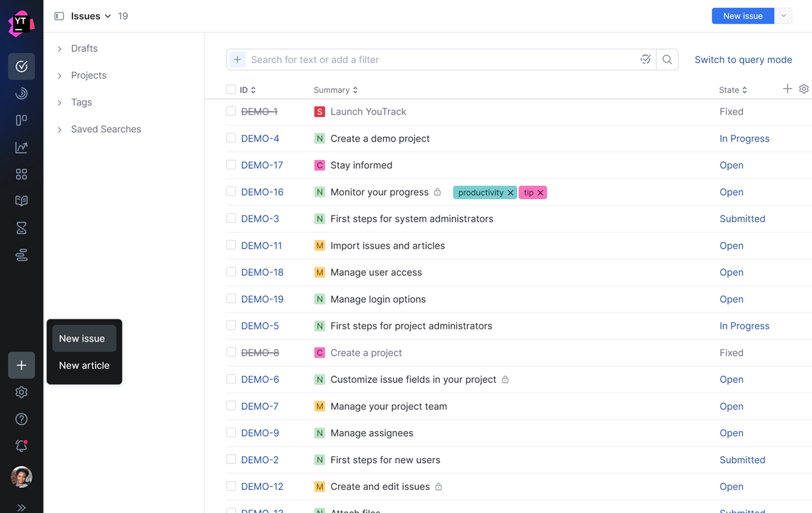Click the magnifying glass search icon

click(x=667, y=60)
